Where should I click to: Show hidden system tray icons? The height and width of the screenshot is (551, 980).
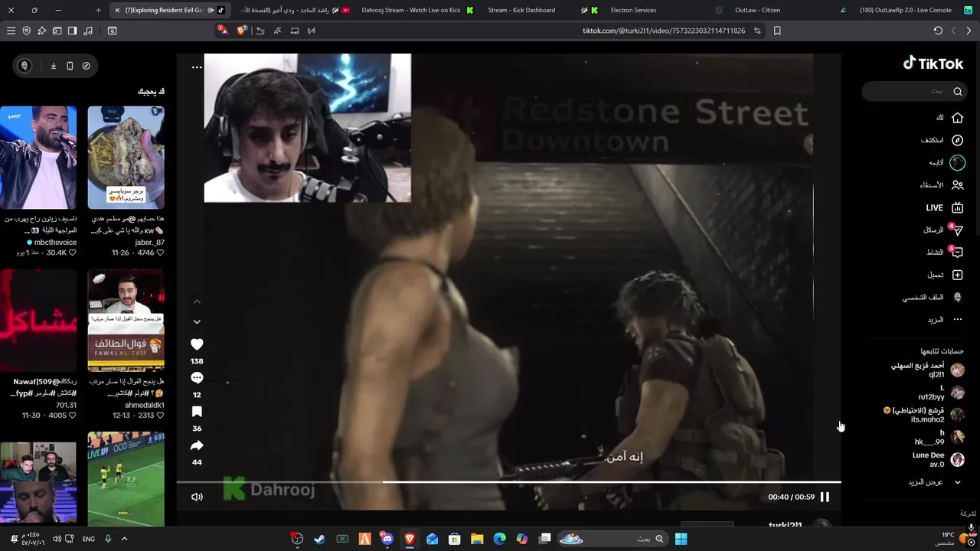tap(124, 539)
